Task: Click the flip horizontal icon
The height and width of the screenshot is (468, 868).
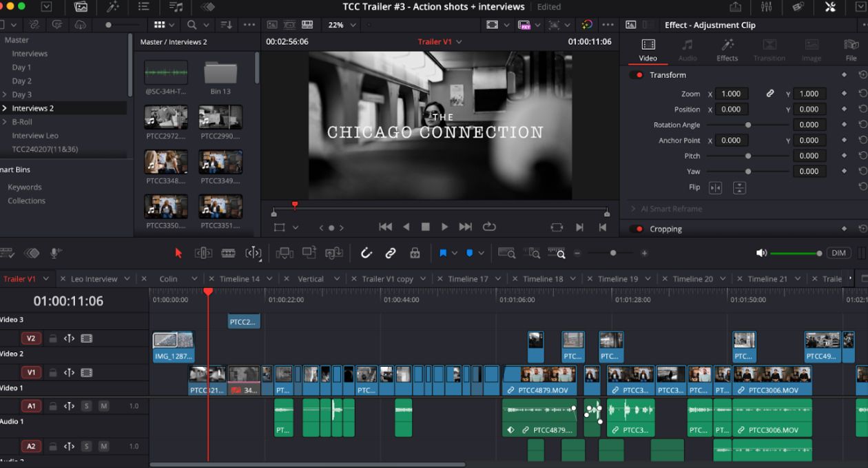Action: pyautogui.click(x=715, y=187)
